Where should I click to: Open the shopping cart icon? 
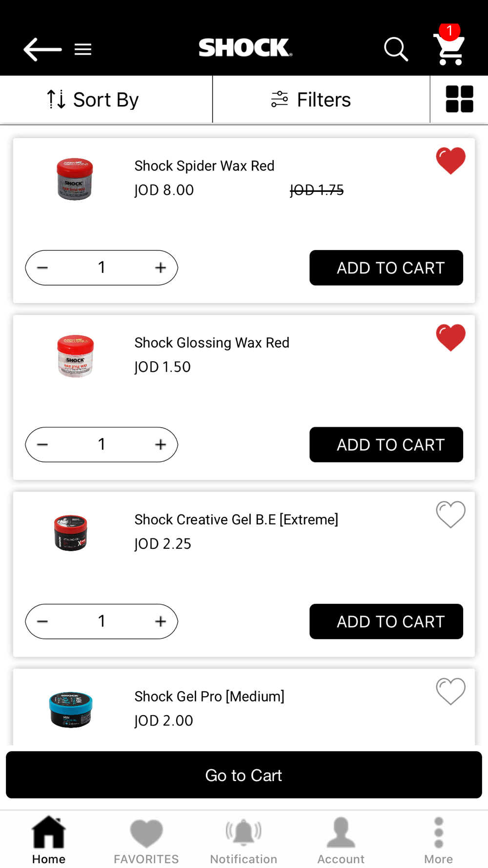(449, 48)
